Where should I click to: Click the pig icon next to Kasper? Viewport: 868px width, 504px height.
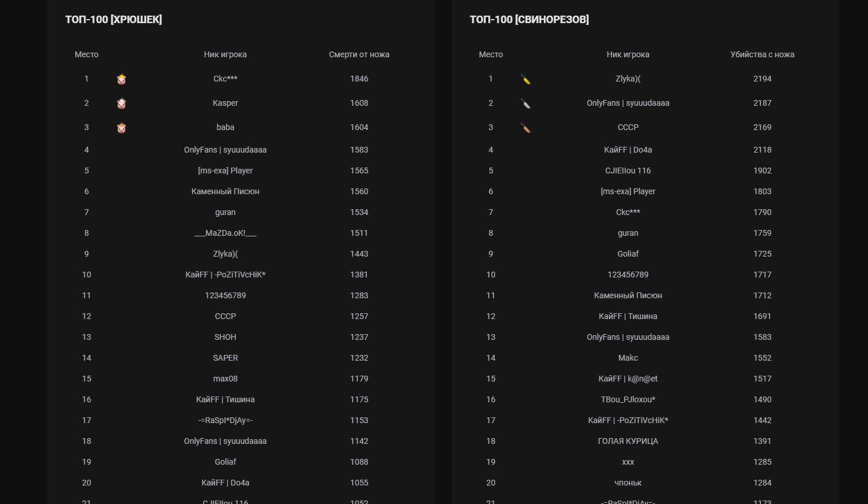[121, 103]
